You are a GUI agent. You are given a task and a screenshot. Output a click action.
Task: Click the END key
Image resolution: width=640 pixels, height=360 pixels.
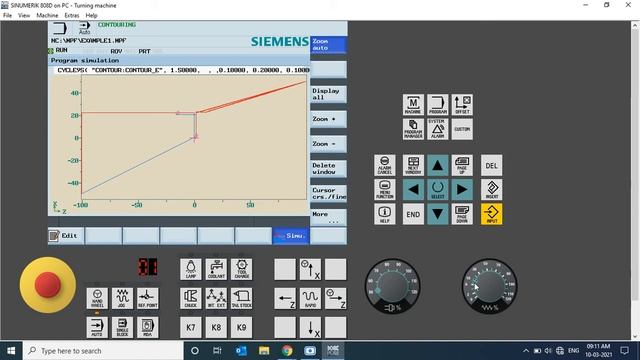[413, 214]
